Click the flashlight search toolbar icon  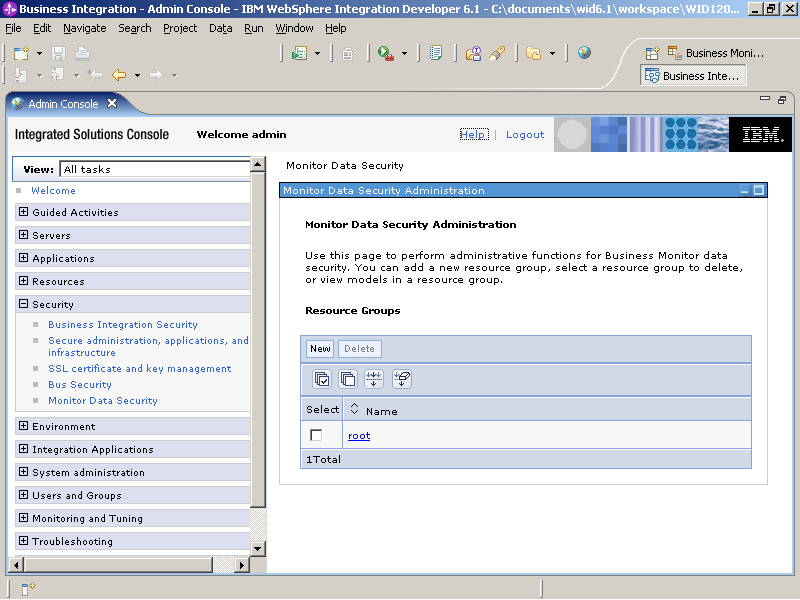click(x=497, y=53)
